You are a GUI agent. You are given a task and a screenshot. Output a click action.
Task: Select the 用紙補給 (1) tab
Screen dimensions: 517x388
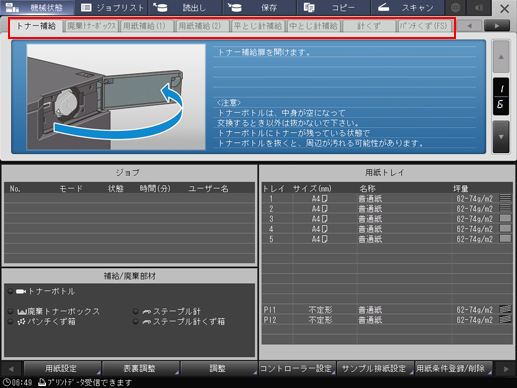point(146,26)
